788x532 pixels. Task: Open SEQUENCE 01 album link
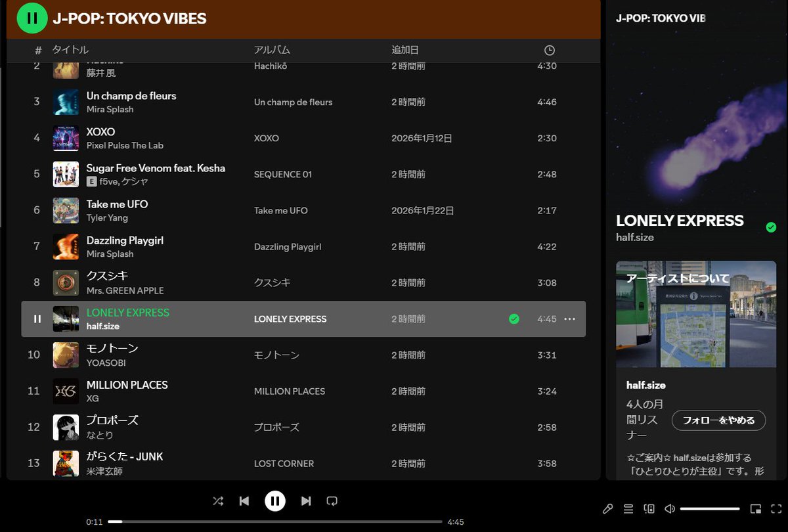tap(283, 175)
